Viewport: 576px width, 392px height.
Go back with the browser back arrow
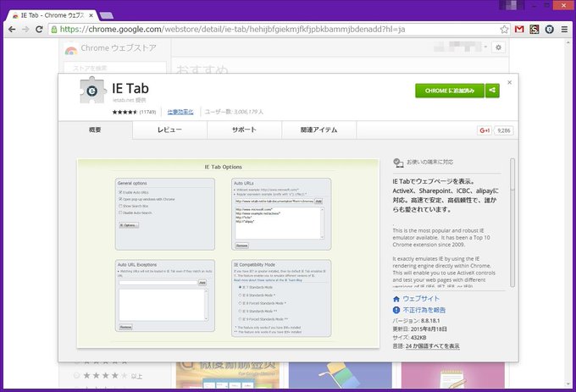(12, 30)
